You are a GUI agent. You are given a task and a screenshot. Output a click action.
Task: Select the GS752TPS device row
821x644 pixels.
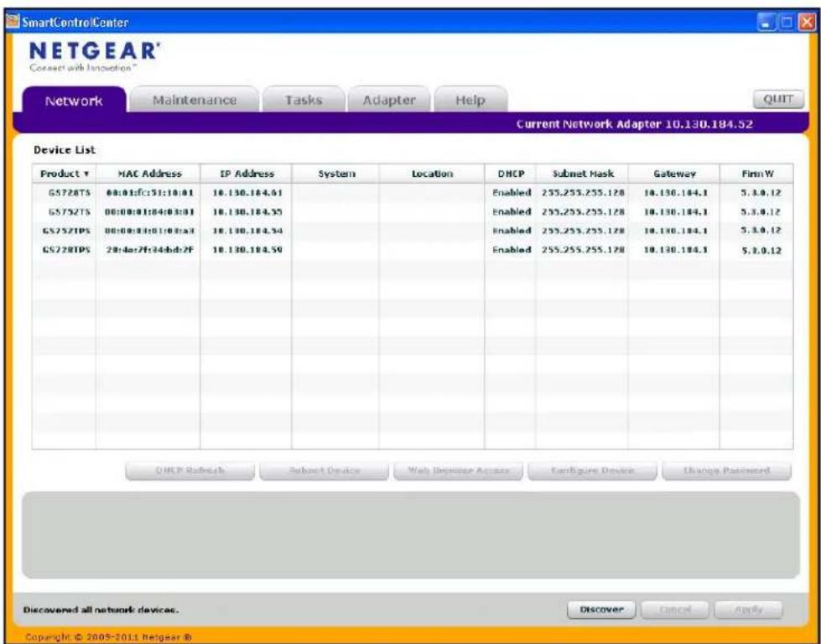413,231
